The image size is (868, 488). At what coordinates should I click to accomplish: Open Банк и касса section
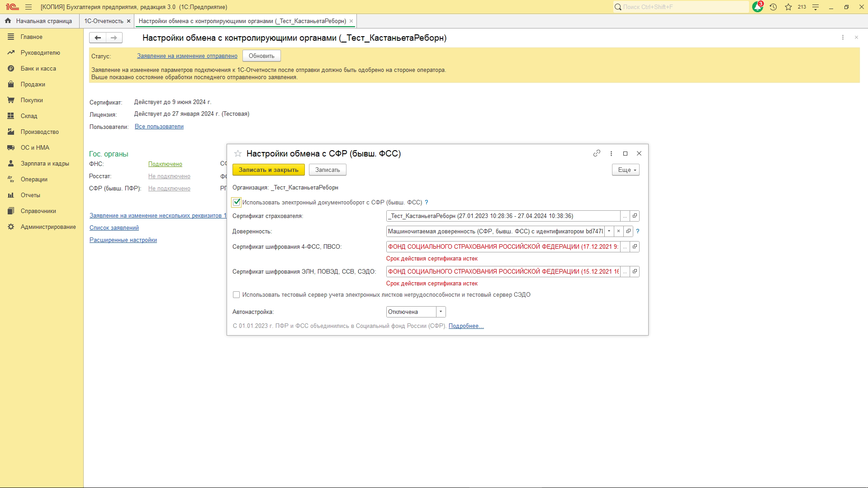coord(38,69)
